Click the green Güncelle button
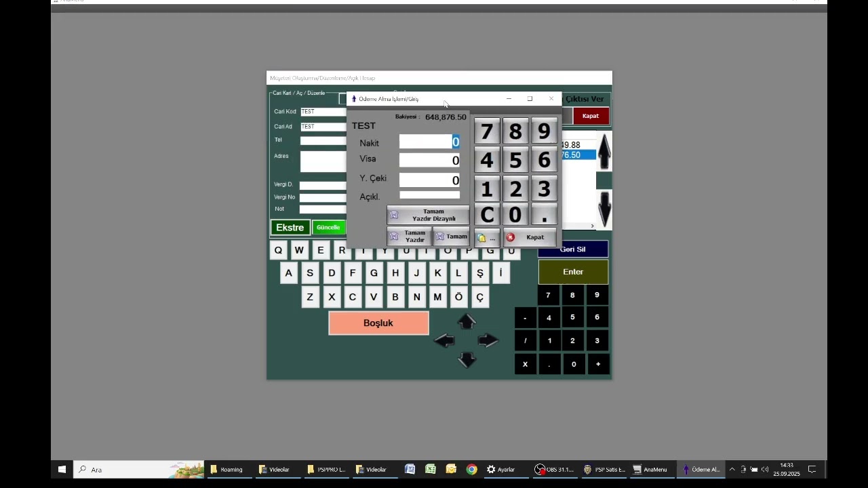 [x=329, y=228]
